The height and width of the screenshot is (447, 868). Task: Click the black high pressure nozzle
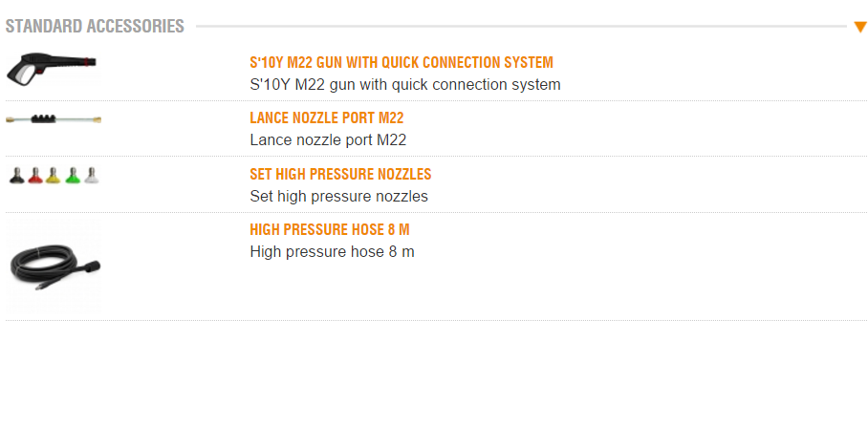coord(16,176)
